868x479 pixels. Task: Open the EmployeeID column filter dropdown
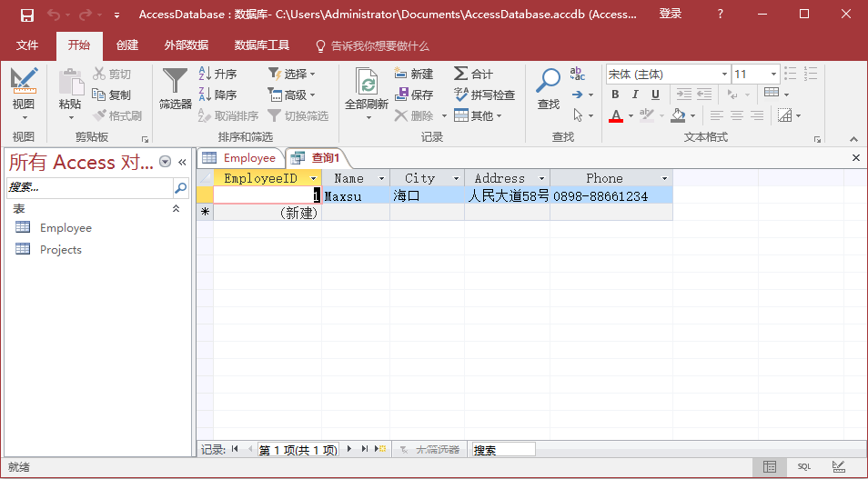click(314, 179)
